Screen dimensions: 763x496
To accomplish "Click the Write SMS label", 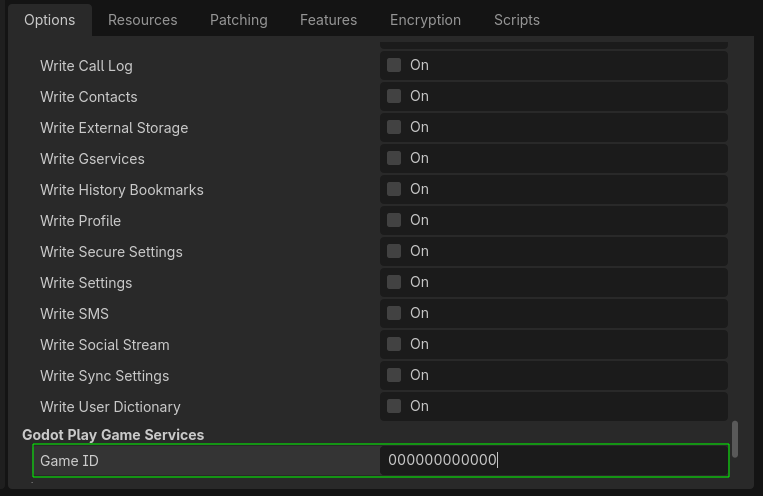I will click(x=74, y=313).
